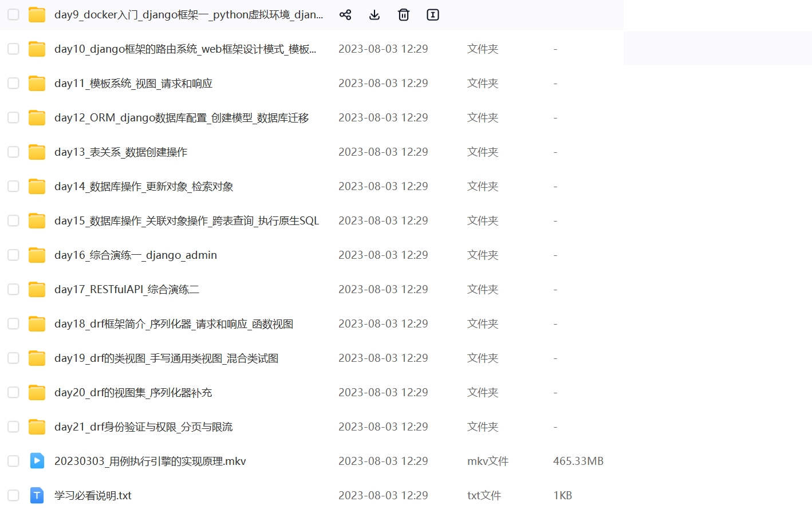Check the 20230303 mkv file checkbox

[x=13, y=461]
